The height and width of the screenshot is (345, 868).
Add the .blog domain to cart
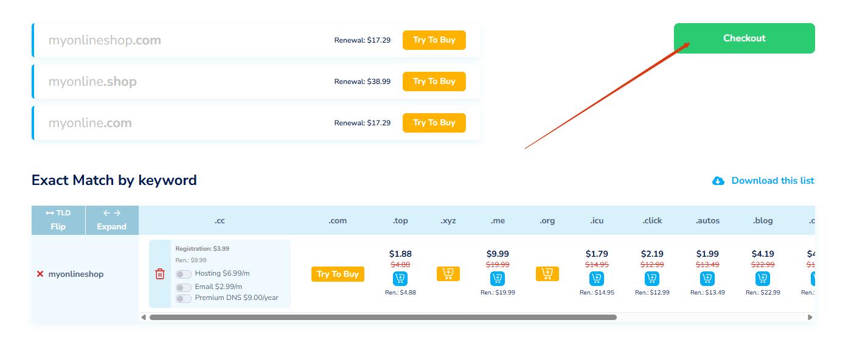[x=762, y=279]
